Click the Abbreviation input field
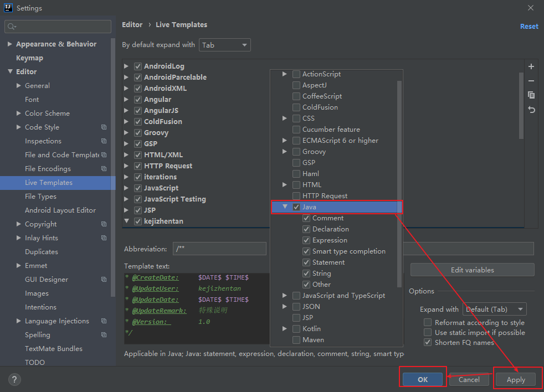The width and height of the screenshot is (544, 392). click(x=219, y=249)
